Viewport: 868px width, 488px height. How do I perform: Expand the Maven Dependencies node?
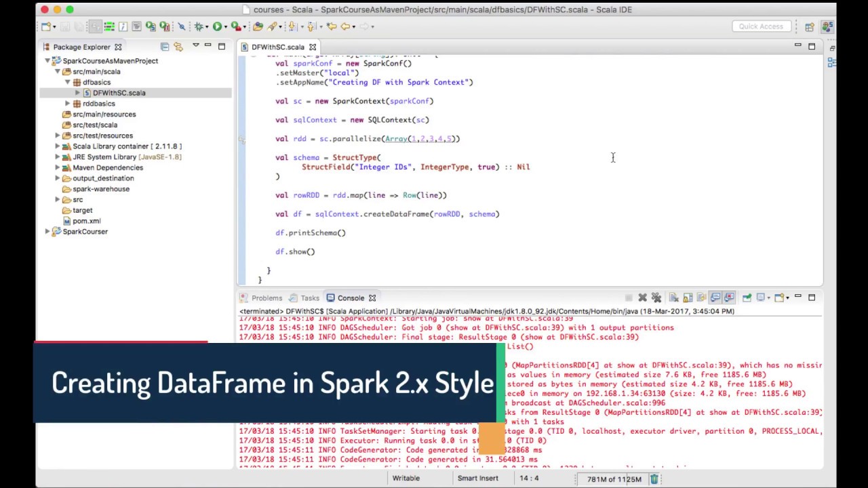tap(58, 167)
